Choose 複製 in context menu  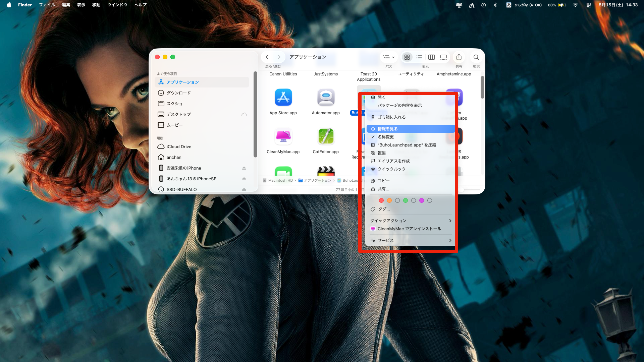tap(411, 153)
